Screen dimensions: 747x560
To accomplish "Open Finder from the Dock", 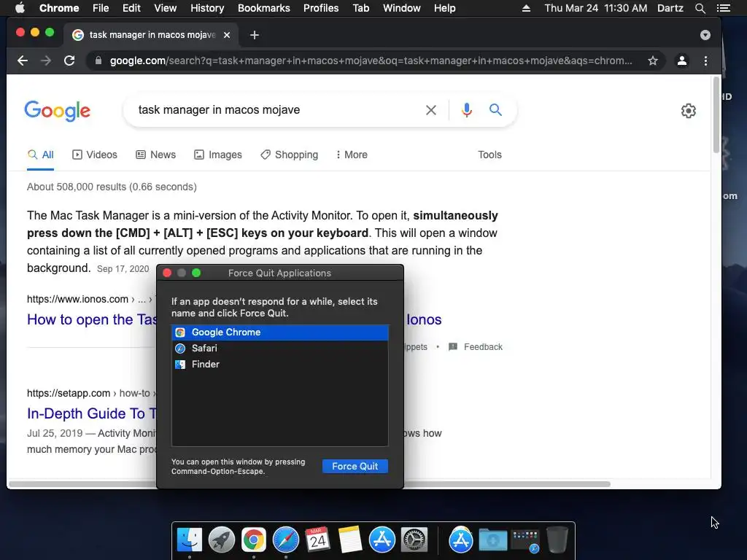I will [190, 540].
